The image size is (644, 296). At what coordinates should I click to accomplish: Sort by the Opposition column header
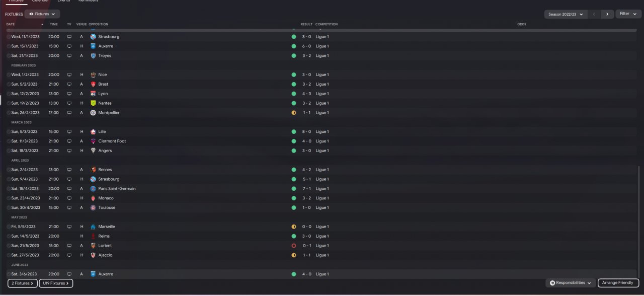pyautogui.click(x=98, y=24)
